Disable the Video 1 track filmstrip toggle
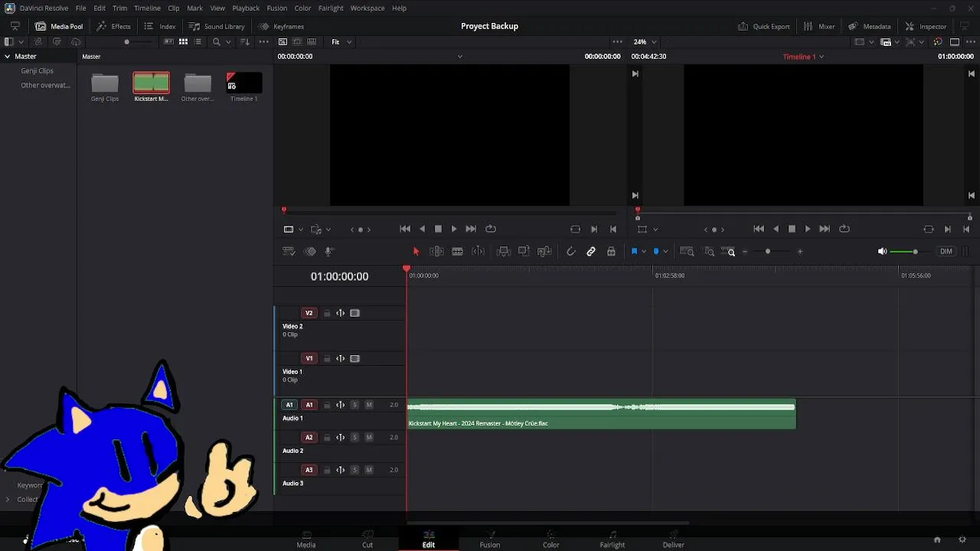980x551 pixels. pyautogui.click(x=354, y=358)
